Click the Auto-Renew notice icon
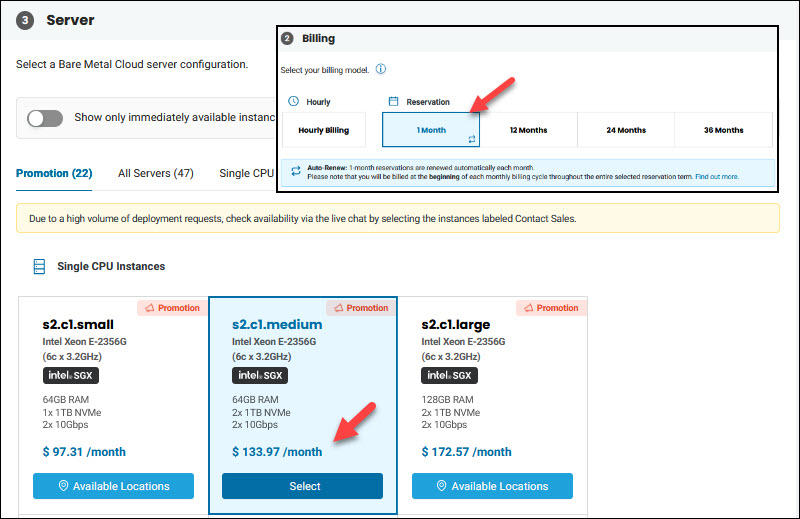The height and width of the screenshot is (519, 800). coord(296,171)
